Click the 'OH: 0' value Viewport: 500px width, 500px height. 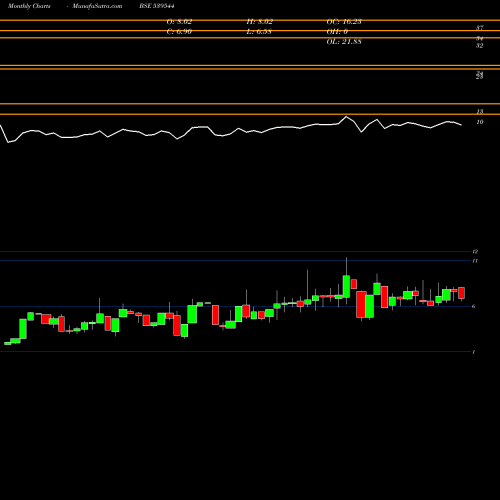[x=337, y=32]
